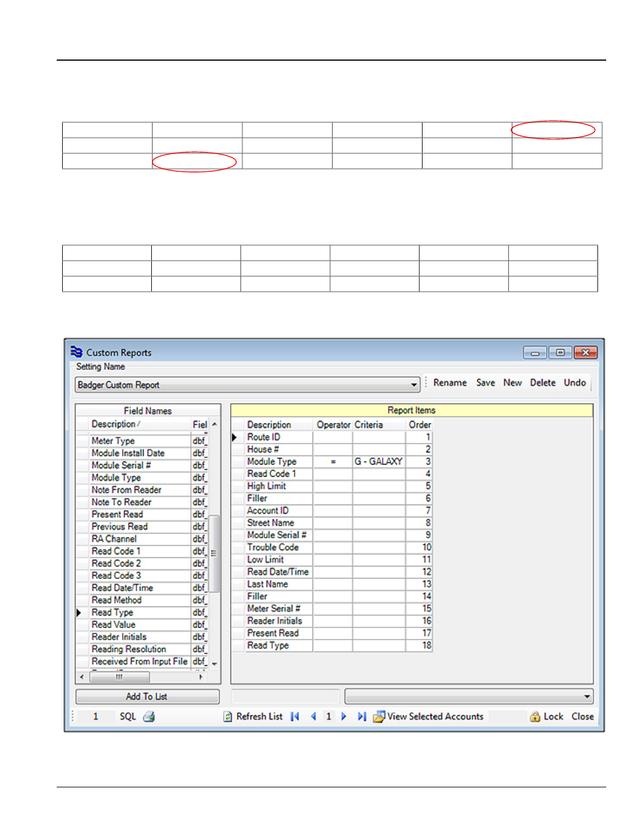Click the Field Names horizontal scrollbar thumb
The height and width of the screenshot is (834, 644).
(x=119, y=677)
